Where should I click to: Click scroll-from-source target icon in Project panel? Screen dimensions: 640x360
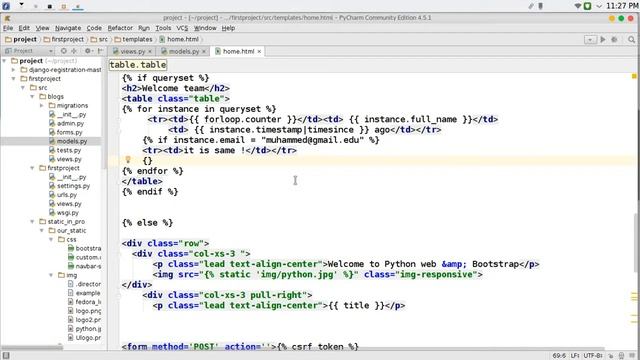(64, 51)
